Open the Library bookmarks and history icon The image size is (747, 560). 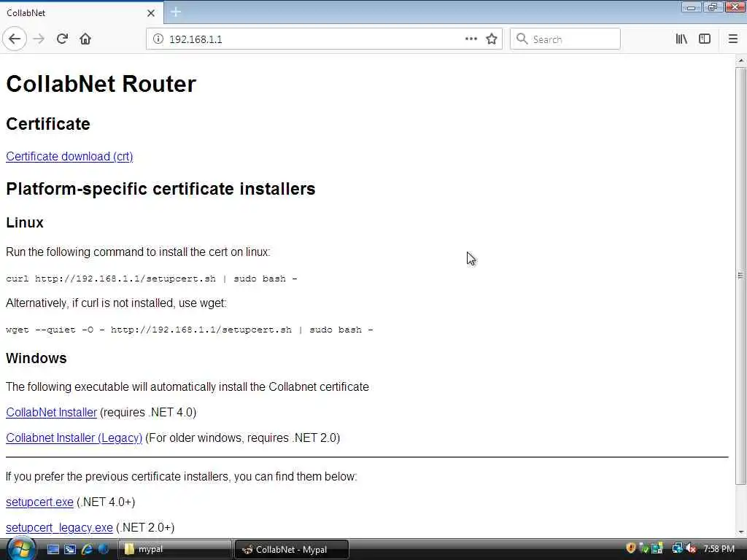point(681,39)
